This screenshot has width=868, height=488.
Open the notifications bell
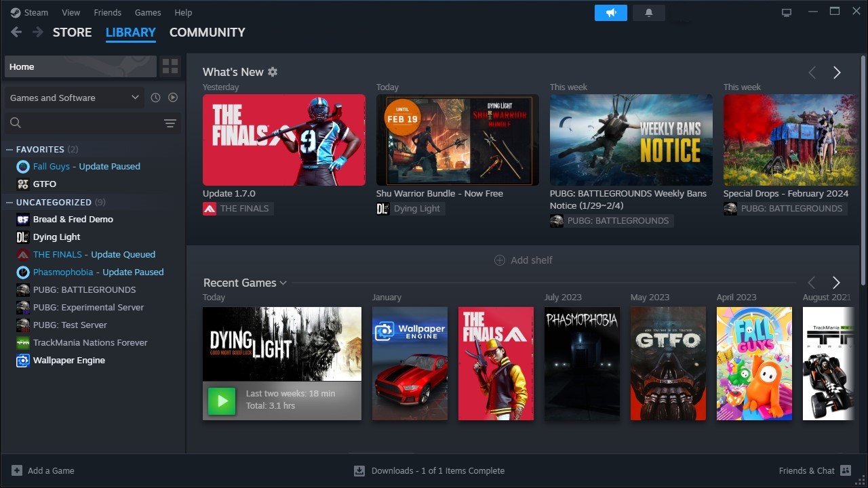click(x=648, y=12)
